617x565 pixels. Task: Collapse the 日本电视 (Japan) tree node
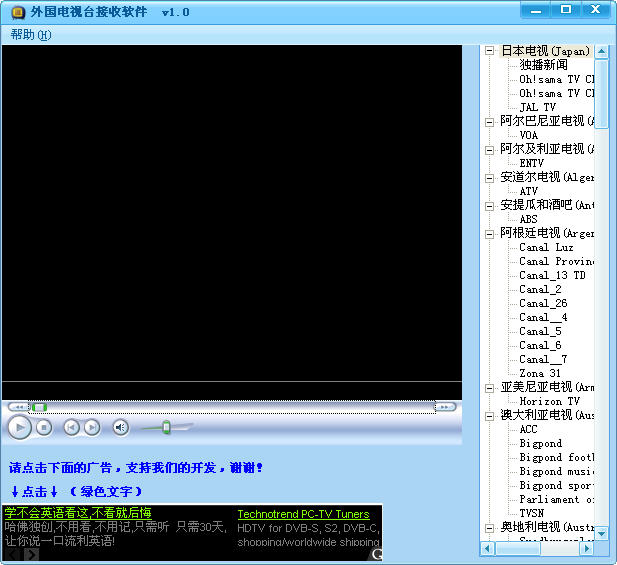pyautogui.click(x=490, y=51)
